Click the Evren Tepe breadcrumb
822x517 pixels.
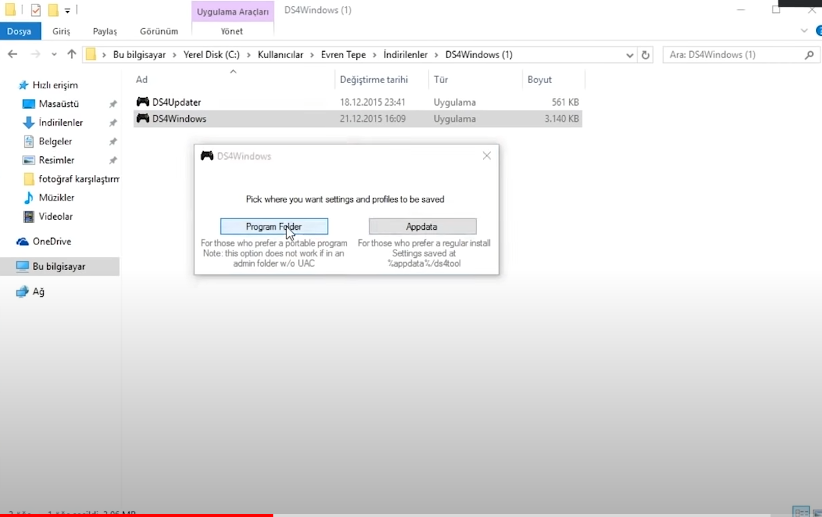pyautogui.click(x=343, y=55)
